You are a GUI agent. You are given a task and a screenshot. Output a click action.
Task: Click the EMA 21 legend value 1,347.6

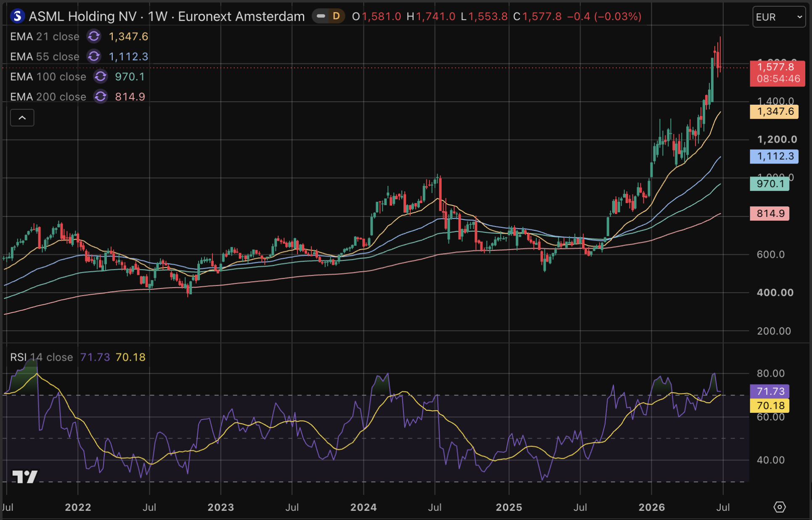coord(128,37)
